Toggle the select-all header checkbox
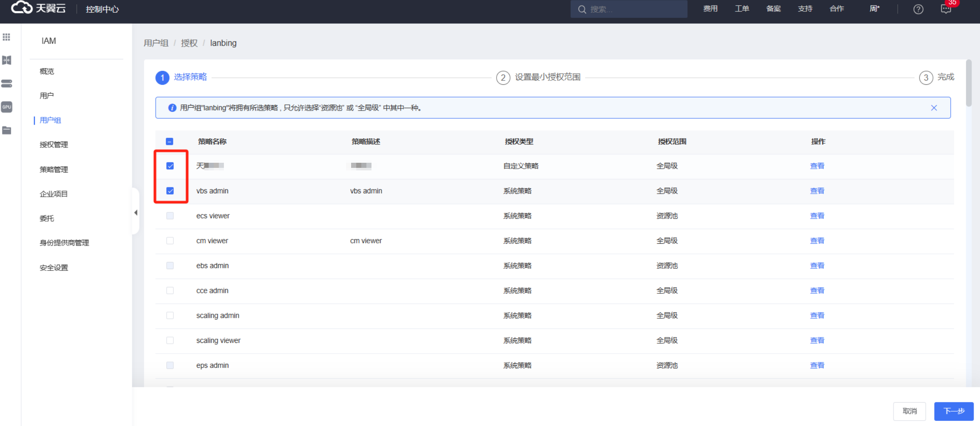Viewport: 980px width, 426px height. coord(170,142)
